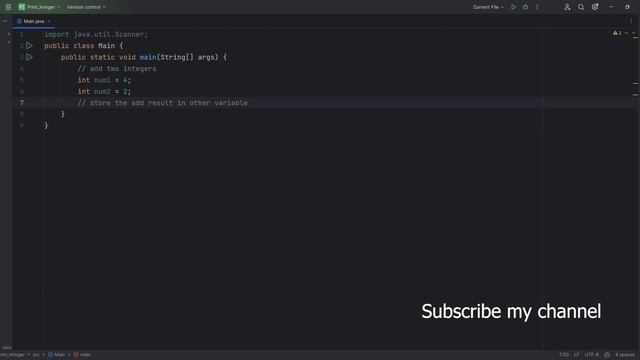Click Main in the breadcrumb bar
Image resolution: width=640 pixels, height=360 pixels.
click(x=57, y=355)
